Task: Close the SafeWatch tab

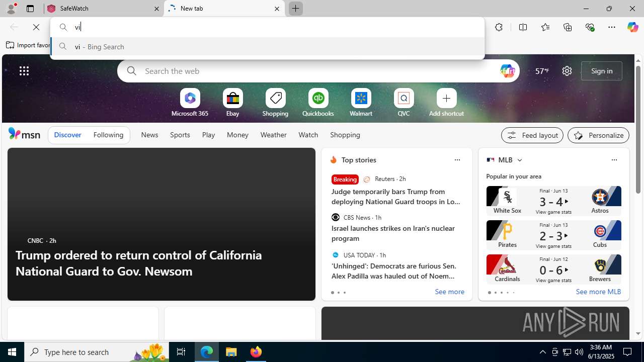Action: point(156,9)
